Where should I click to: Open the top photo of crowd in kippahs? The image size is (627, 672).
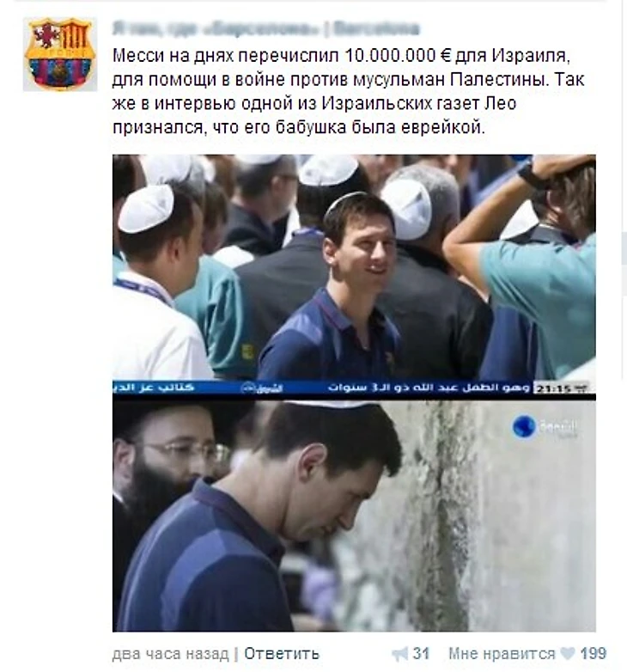click(354, 267)
